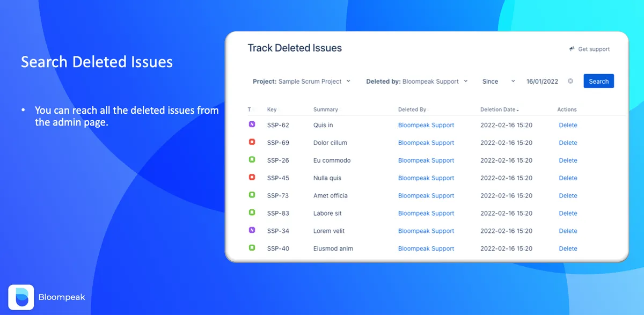Open Bloompeak Support link in Quis in row
Image resolution: width=644 pixels, height=315 pixels.
tap(426, 125)
